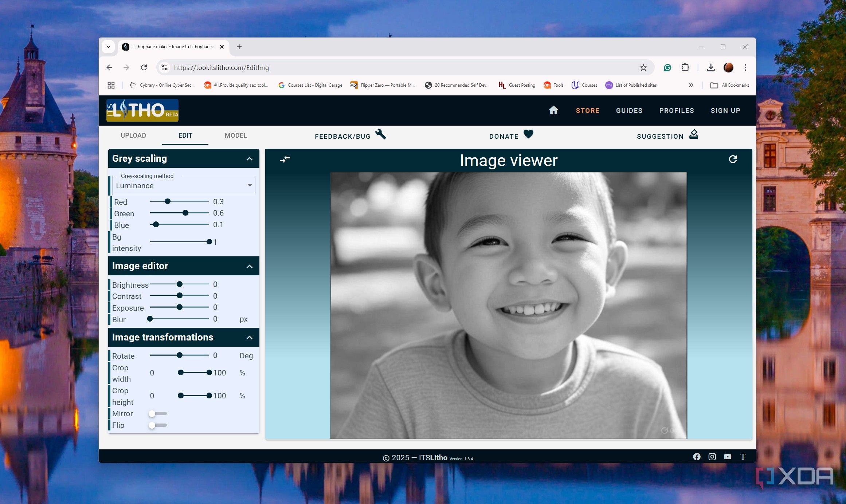Open the Profiles menu item
The width and height of the screenshot is (846, 504).
pos(677,111)
